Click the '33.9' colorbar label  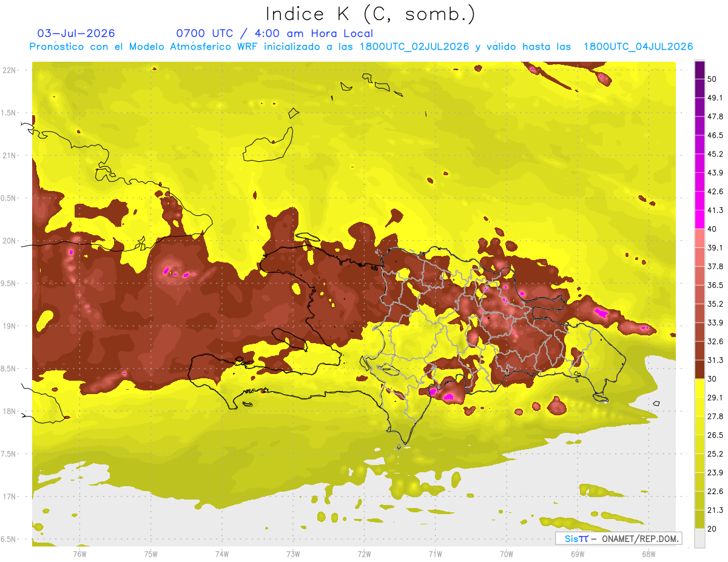tap(715, 323)
